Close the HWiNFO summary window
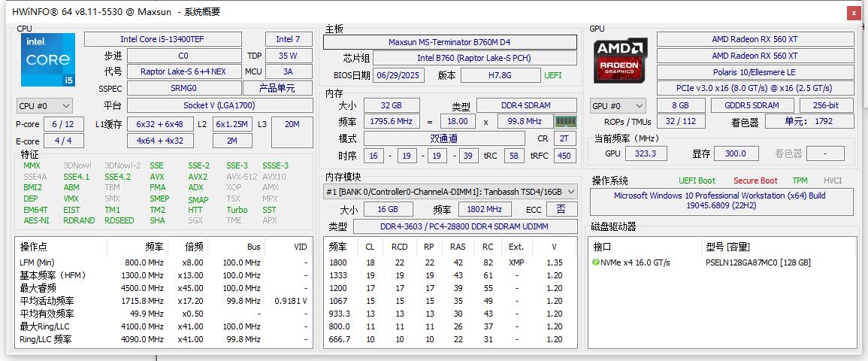The height and width of the screenshot is (361, 868). tap(854, 14)
